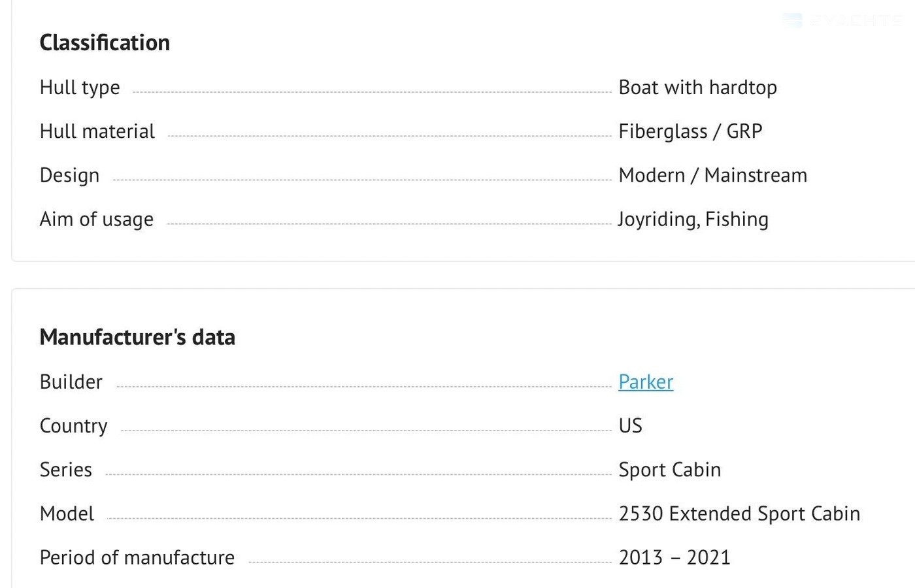Click the Modern / Mainstream value
The image size is (915, 588).
pos(712,176)
